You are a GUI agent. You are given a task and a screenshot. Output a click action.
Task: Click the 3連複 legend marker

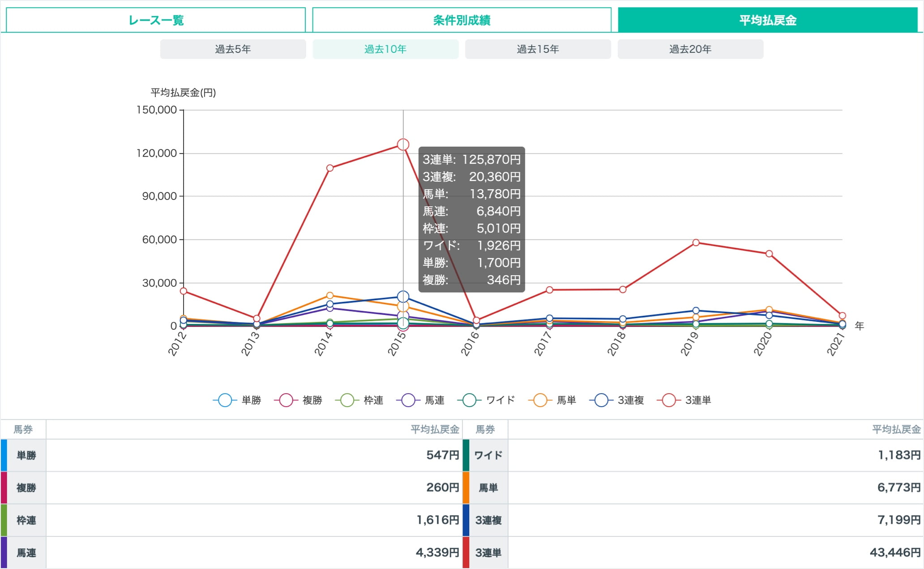pyautogui.click(x=601, y=400)
